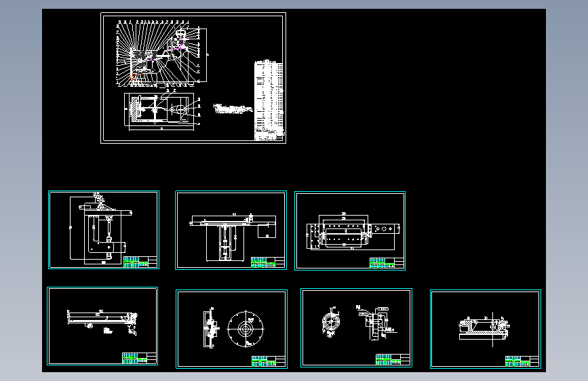The width and height of the screenshot is (588, 381).
Task: Open the sheet showing the T-shaped table on column
Action: pos(231,230)
